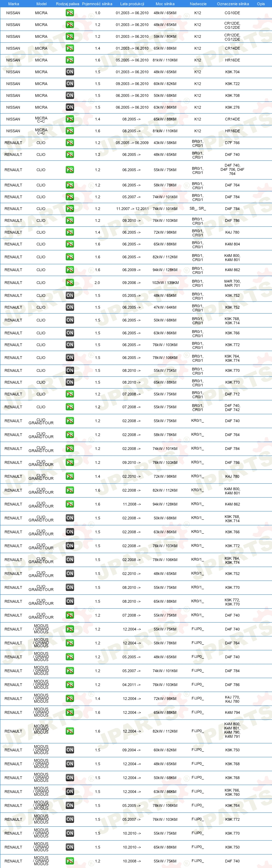Select the 09.2006 -> production date cell
Screen dimensions: 272x868
(x=131, y=283)
